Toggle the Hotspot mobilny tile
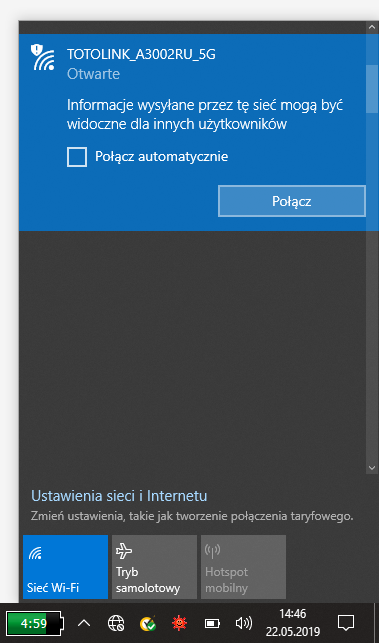This screenshot has width=379, height=643. click(243, 567)
